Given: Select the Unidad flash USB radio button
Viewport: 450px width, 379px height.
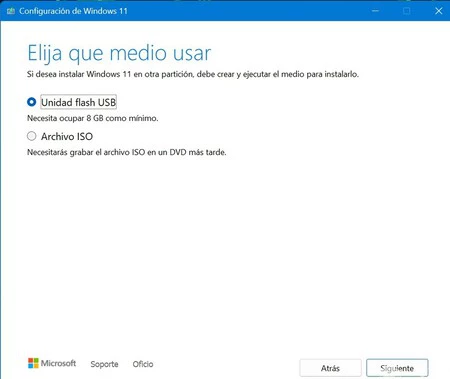Looking at the screenshot, I should (32, 102).
